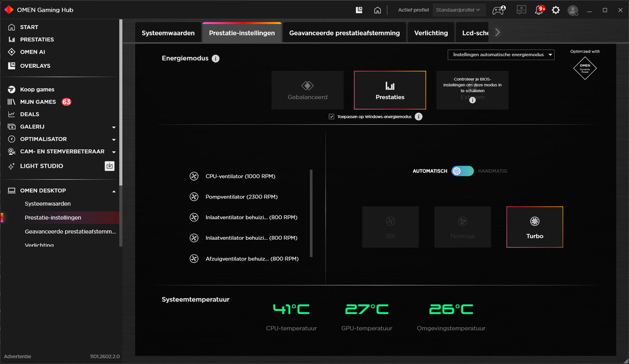Viewport: 629px width, 364px height.
Task: Switch the fan toggle from Automatisch to Handmatig
Action: click(x=463, y=171)
